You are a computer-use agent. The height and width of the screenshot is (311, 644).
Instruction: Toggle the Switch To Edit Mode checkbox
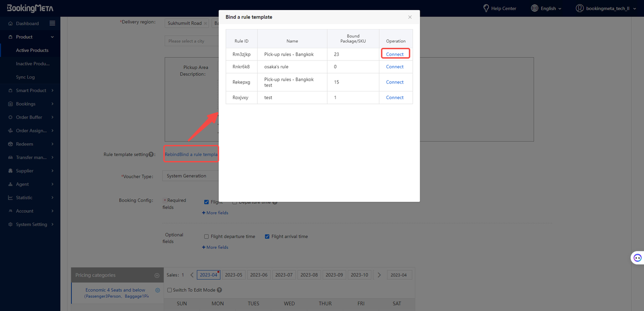tap(170, 290)
